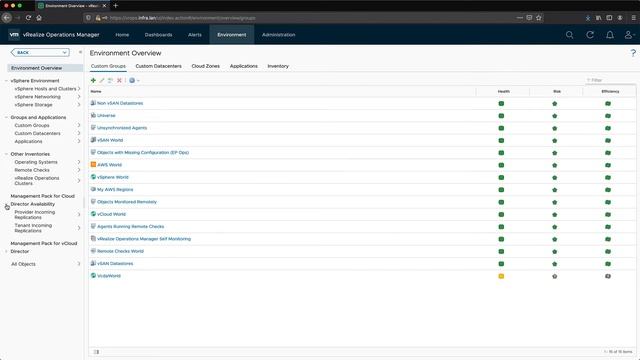The image size is (640, 360).
Task: Expand the All Objects chevron
Action: coord(79,264)
